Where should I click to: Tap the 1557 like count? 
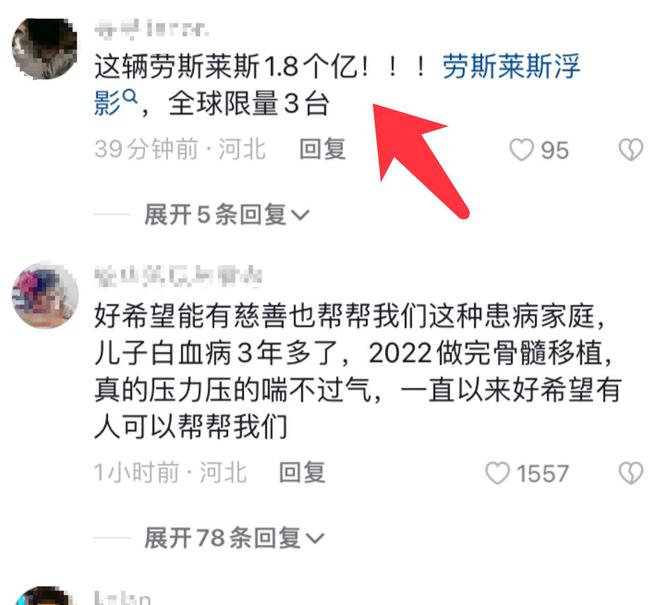pos(543,473)
